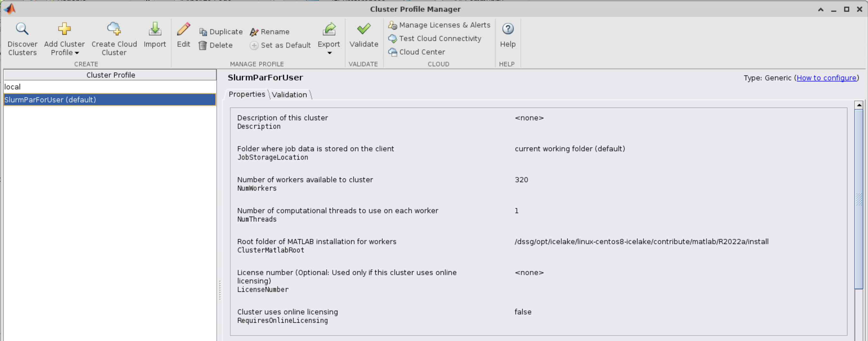This screenshot has width=868, height=341.
Task: Open Manage Licenses & Alerts
Action: 439,25
